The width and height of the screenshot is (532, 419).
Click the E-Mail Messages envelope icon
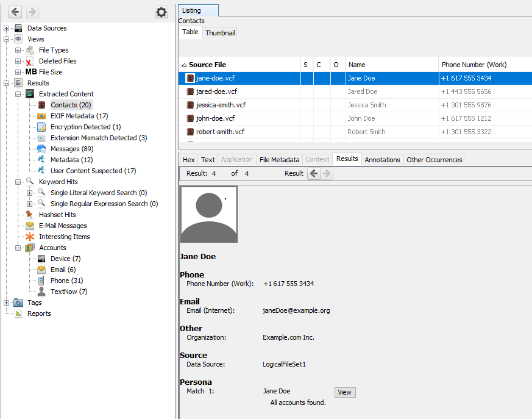pos(30,226)
